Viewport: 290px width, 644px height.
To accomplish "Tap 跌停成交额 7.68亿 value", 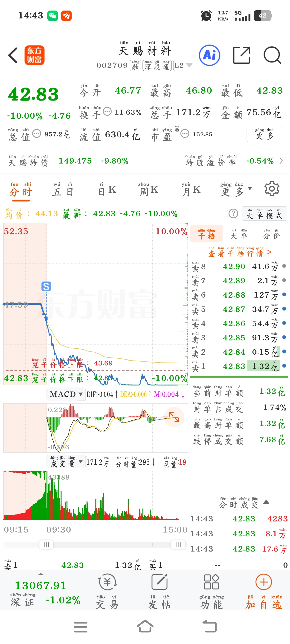I will coord(273,440).
